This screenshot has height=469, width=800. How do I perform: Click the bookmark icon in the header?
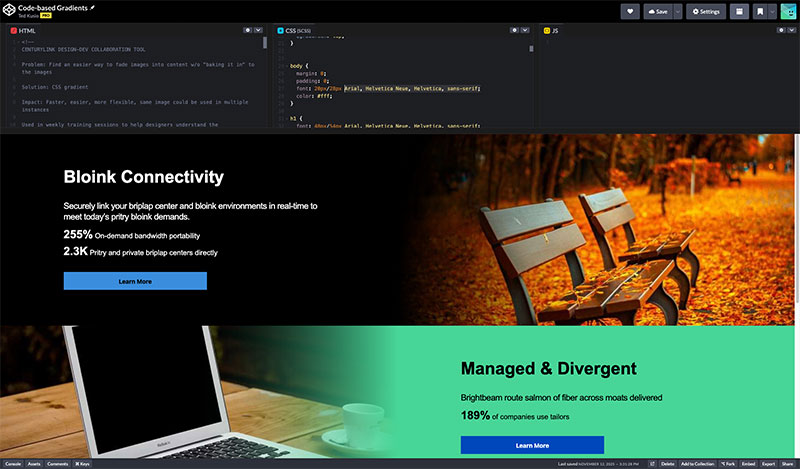(x=760, y=11)
